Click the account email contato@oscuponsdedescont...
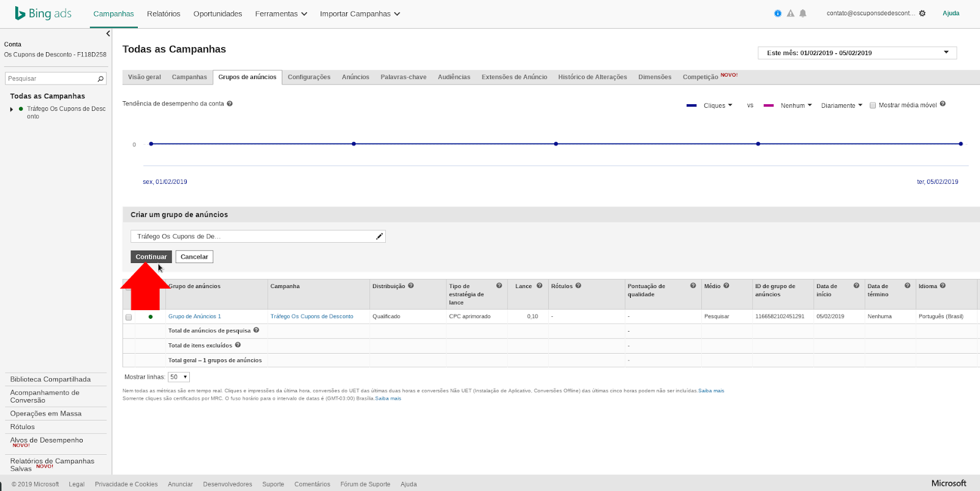Image resolution: width=980 pixels, height=491 pixels. (870, 13)
